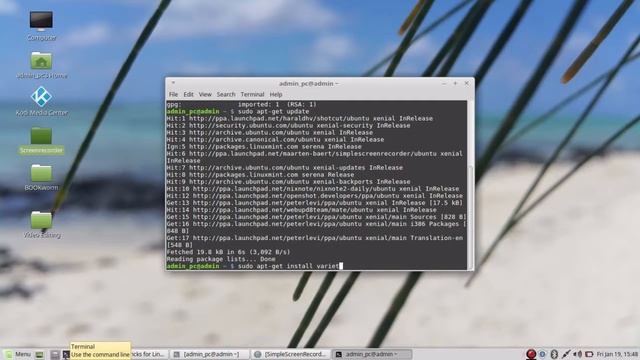This screenshot has height=360, width=640.
Task: Maximize the terminal window
Action: (455, 83)
